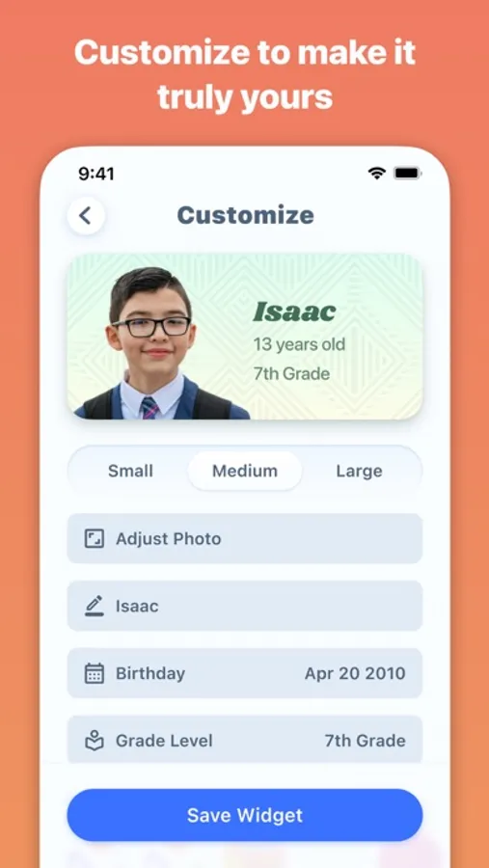Click the Save Widget button
Screen dimensions: 489x868
point(245,815)
